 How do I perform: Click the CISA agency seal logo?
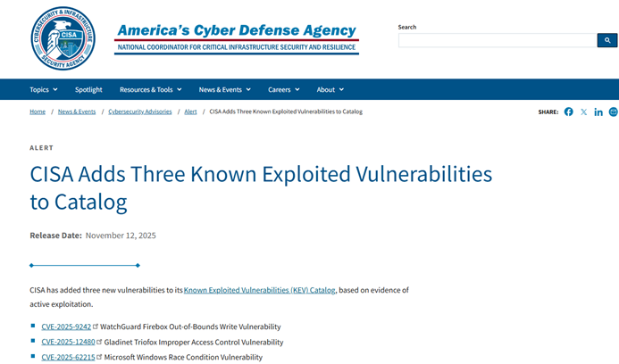pos(63,38)
